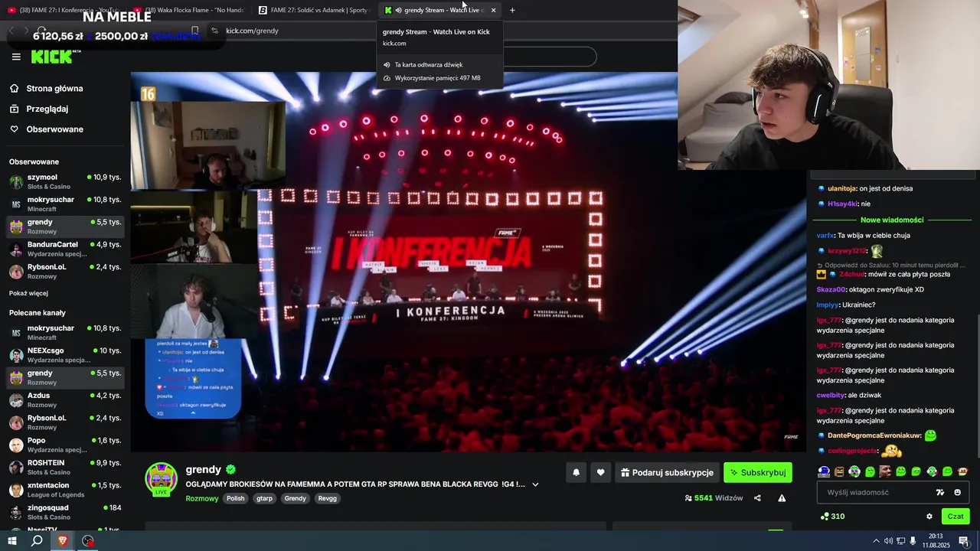This screenshot has width=980, height=551.
Task: Open NEEXcsgo recommended channel
Action: [x=65, y=355]
